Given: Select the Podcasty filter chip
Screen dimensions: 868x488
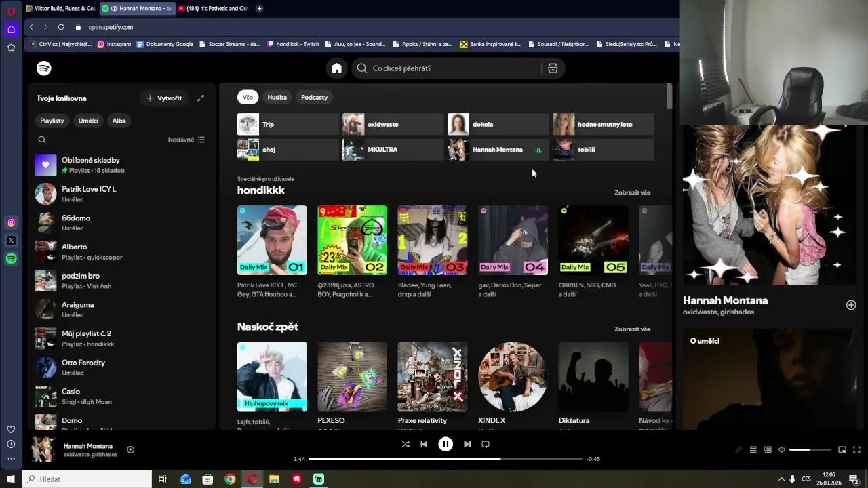Looking at the screenshot, I should [314, 98].
